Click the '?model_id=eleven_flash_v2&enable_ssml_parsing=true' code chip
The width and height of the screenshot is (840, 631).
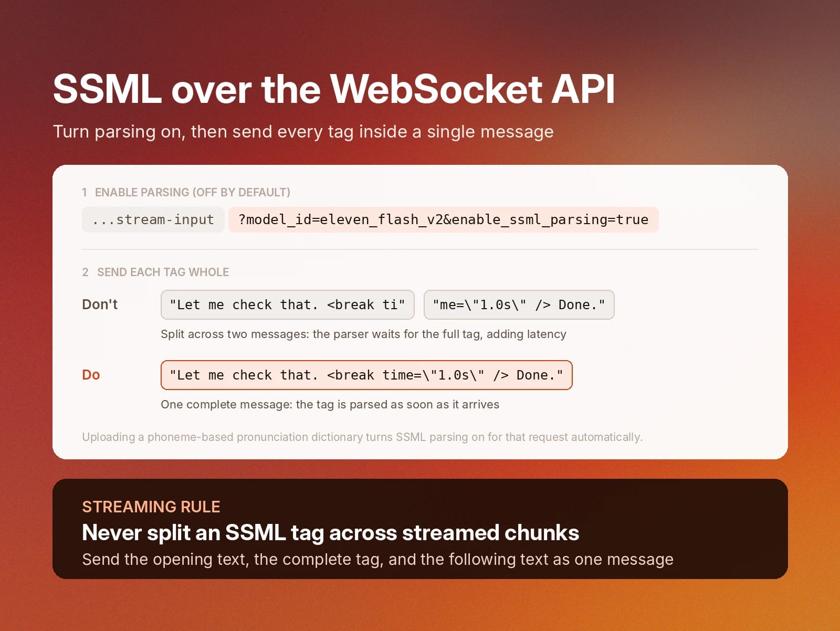444,219
